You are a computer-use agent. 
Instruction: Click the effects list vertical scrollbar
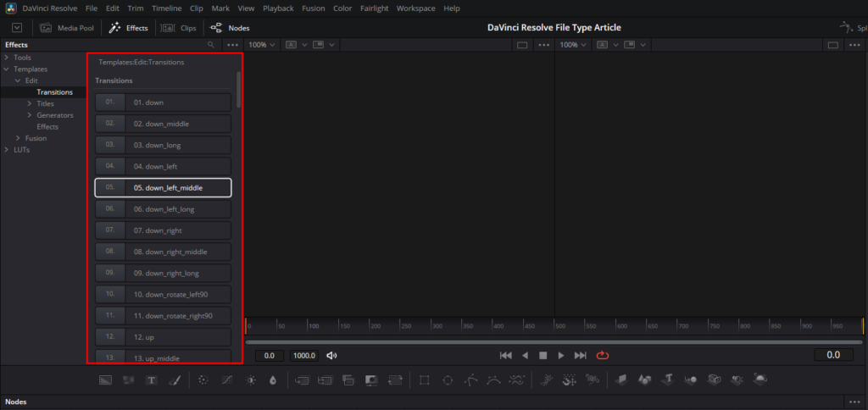(238, 89)
